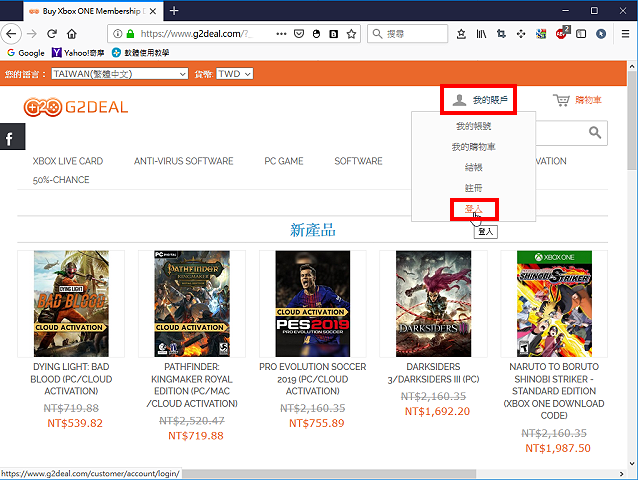Click DYING LIGHT: BAD BLOOD product title
Viewport: 638px width, 485px height.
point(71,379)
